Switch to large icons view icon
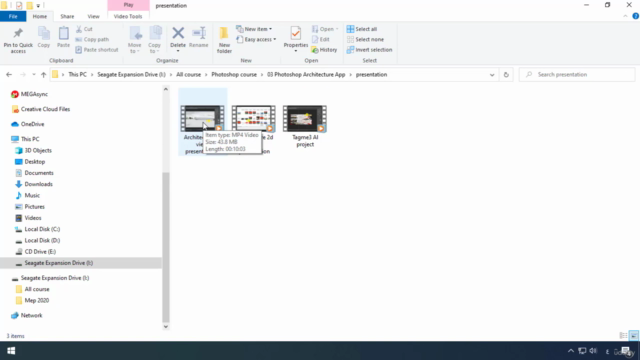 click(x=634, y=336)
